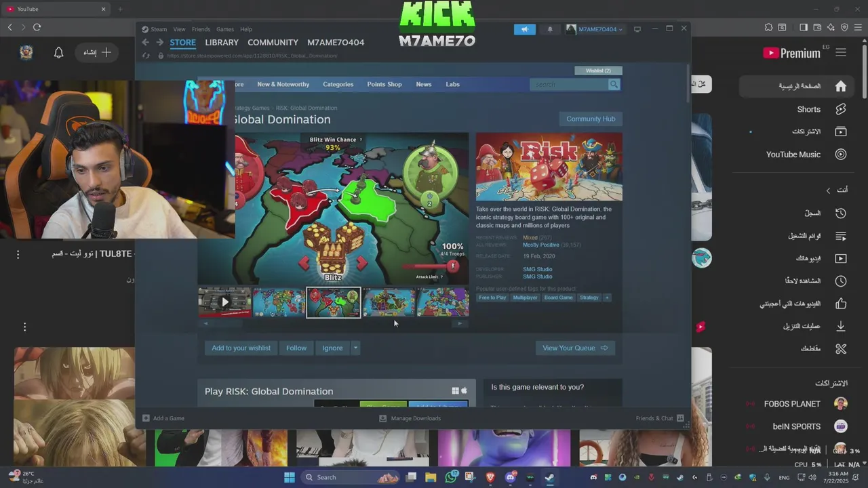Open the Points Shop link

click(x=384, y=85)
